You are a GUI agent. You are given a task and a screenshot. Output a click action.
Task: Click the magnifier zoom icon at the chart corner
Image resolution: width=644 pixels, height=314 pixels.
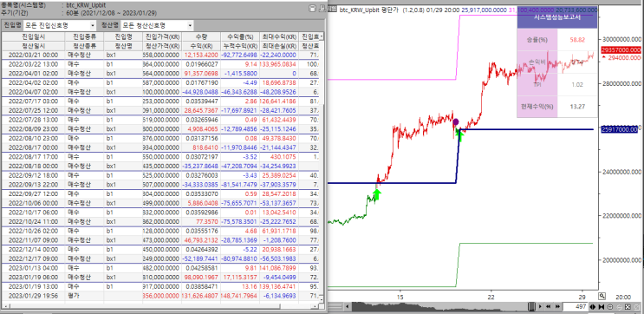(x=602, y=296)
